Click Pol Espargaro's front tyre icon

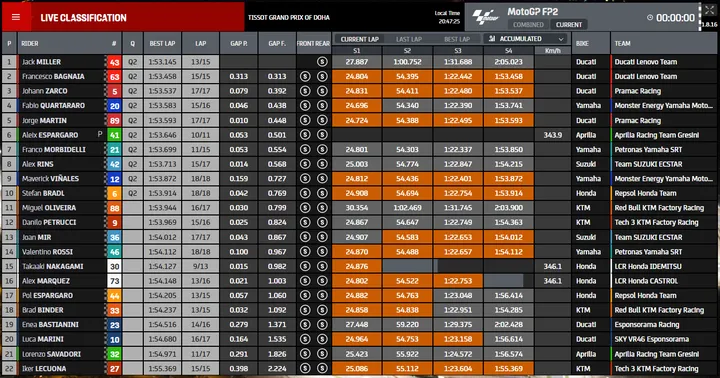[x=305, y=295]
